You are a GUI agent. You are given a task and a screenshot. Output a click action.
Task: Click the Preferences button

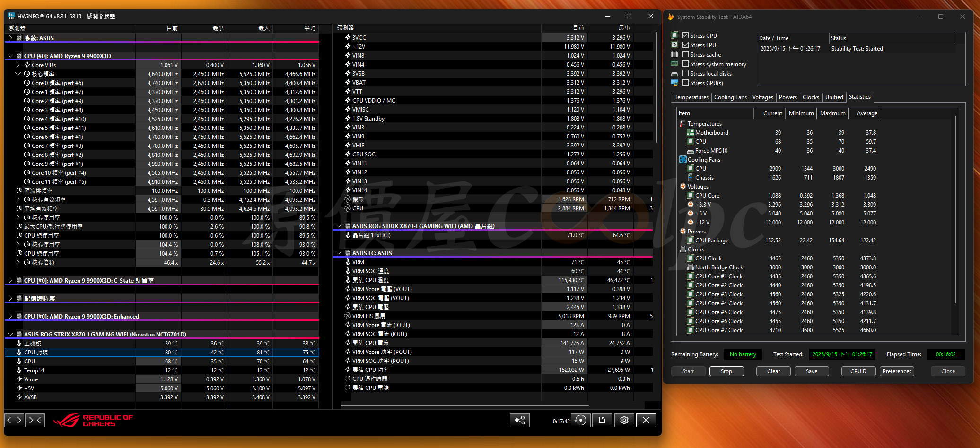coord(896,371)
